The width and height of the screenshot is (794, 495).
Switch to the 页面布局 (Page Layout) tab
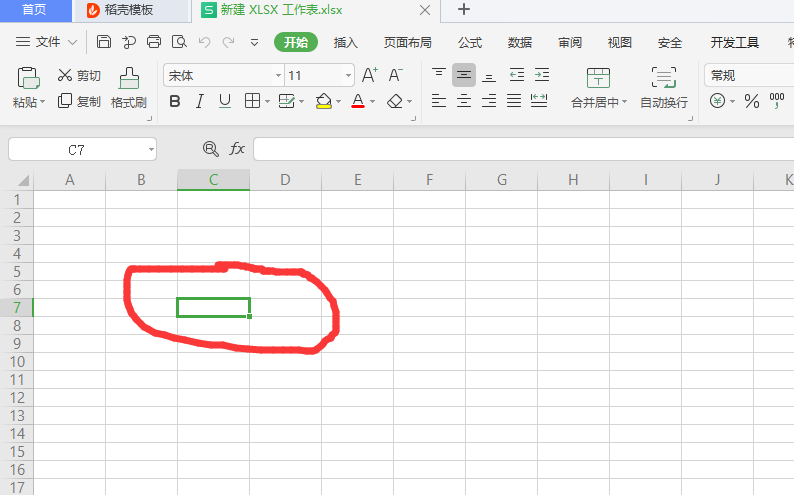(408, 43)
